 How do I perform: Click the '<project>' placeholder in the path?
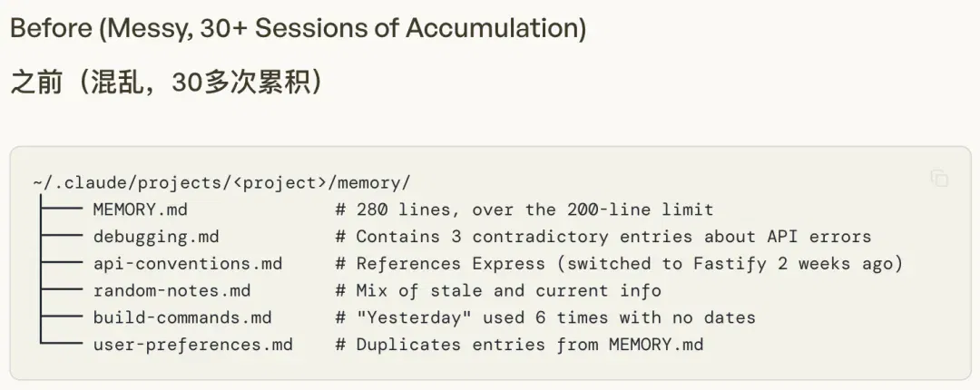[279, 182]
